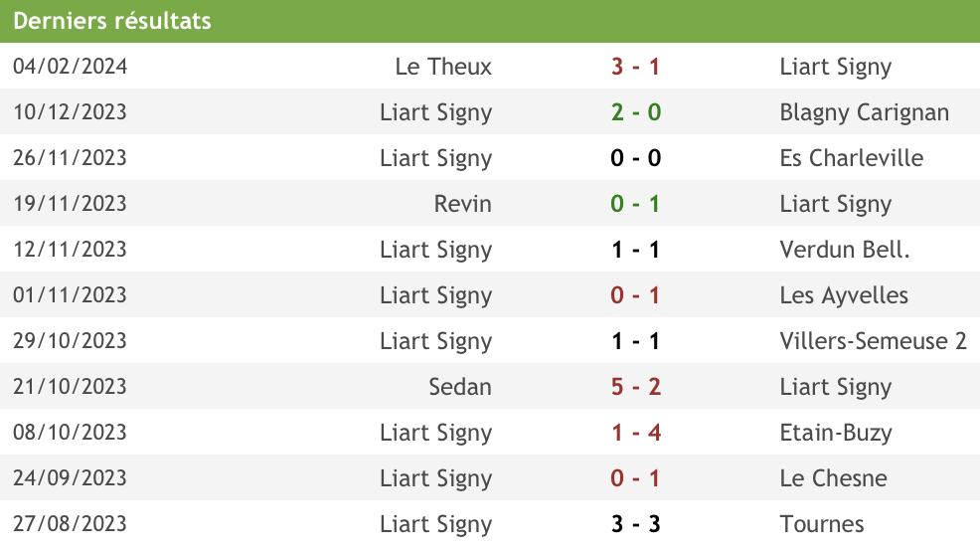Open the 1 - 4 score versus Etain-Buzy
Image resolution: width=980 pixels, height=551 pixels.
tap(636, 433)
